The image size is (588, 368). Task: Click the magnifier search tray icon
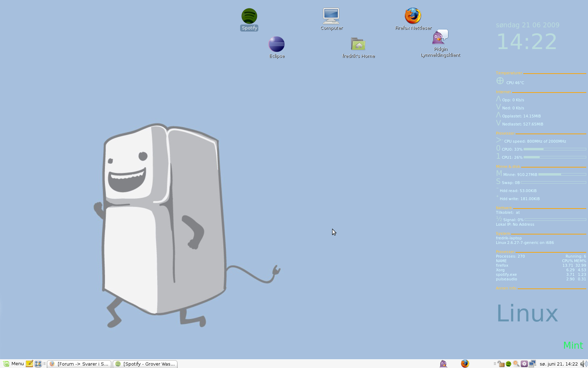click(516, 364)
